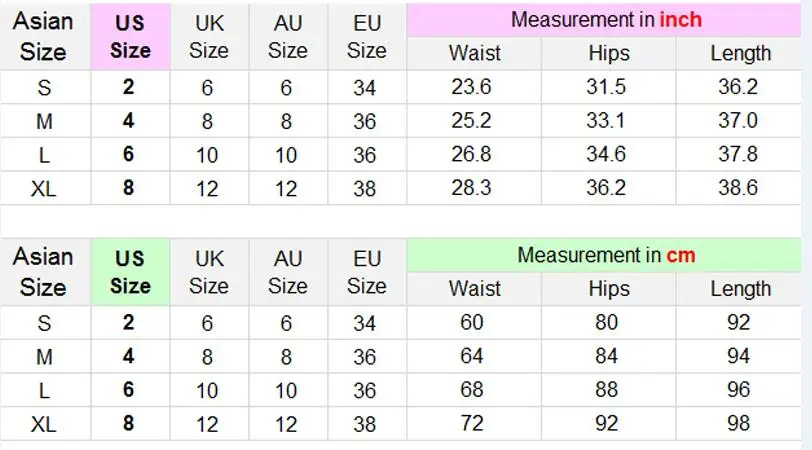
Task: Click the 72 waist cell in cm table
Action: point(472,424)
